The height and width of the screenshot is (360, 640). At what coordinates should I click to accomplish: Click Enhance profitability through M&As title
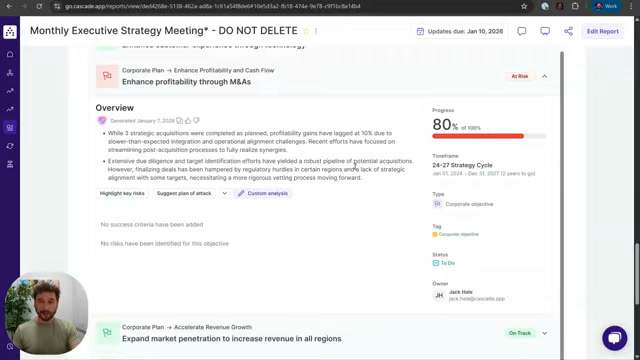point(187,82)
